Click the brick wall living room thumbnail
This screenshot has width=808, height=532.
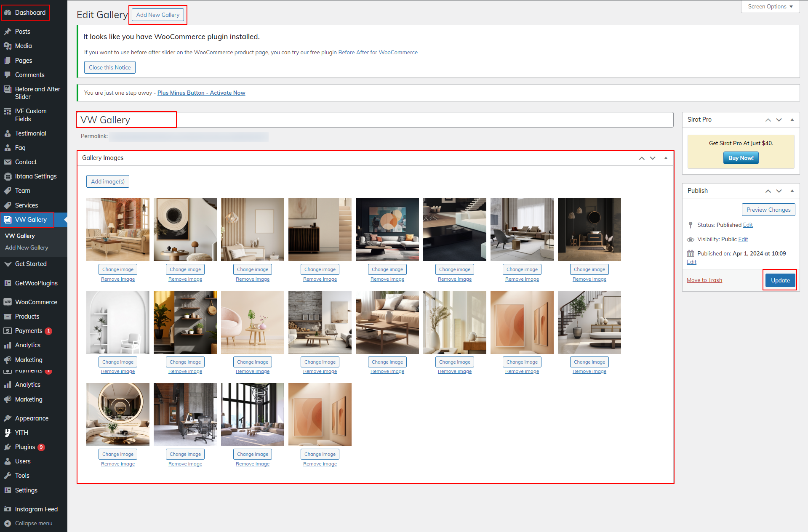[118, 229]
